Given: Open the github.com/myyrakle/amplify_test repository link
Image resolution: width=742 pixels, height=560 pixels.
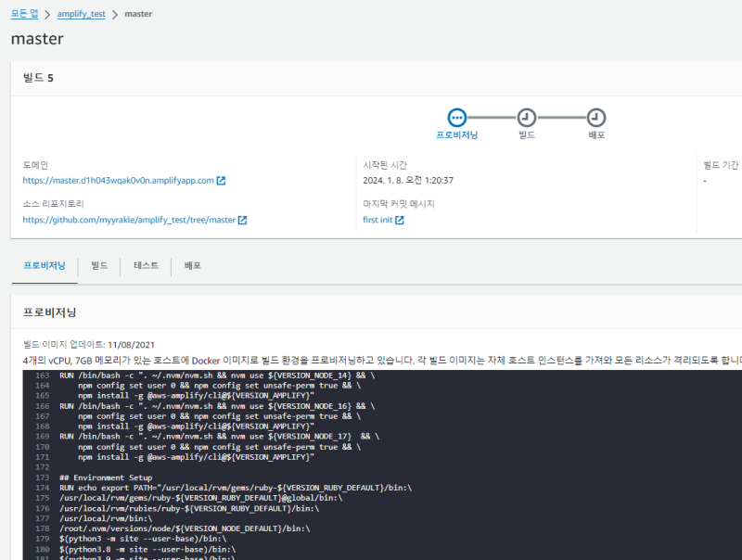Looking at the screenshot, I should (x=128, y=221).
